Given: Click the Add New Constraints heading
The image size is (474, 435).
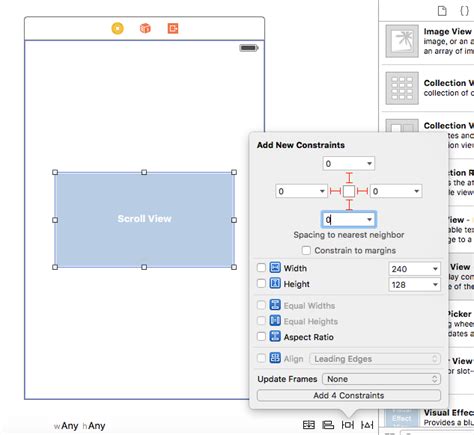Looking at the screenshot, I should click(301, 145).
